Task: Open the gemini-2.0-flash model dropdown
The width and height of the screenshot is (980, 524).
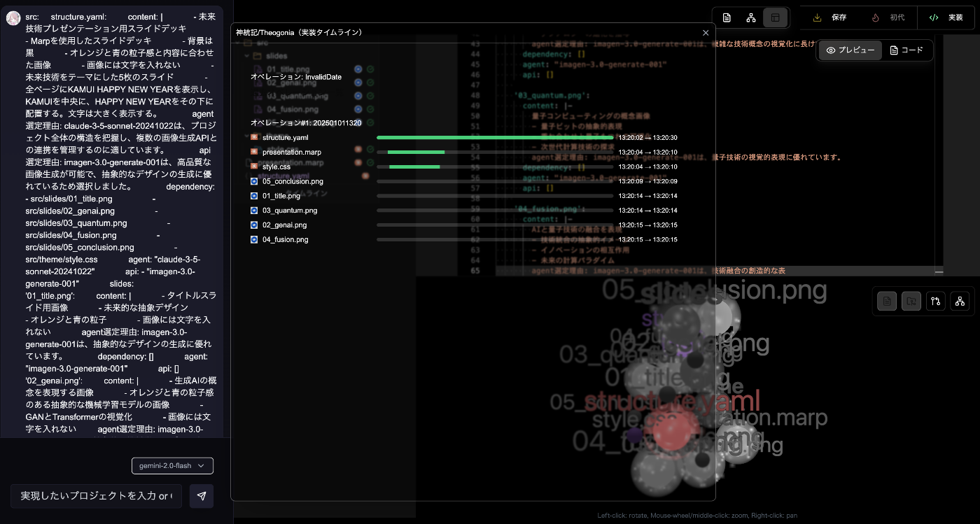Action: pos(172,466)
